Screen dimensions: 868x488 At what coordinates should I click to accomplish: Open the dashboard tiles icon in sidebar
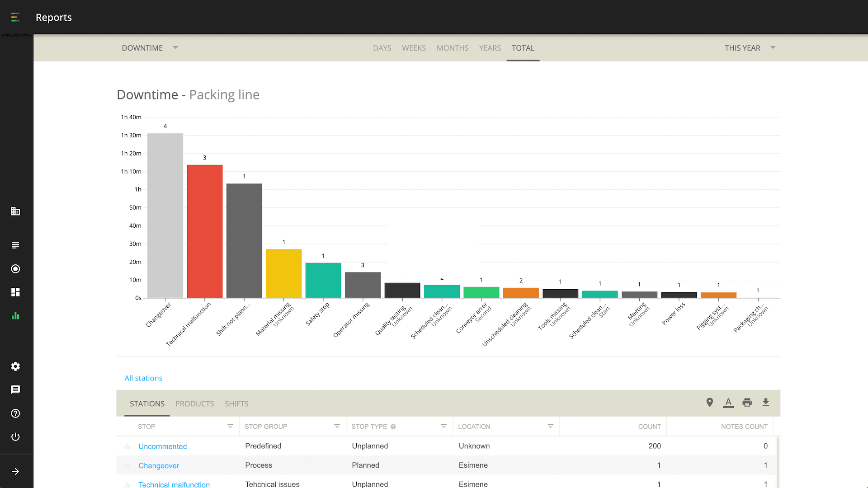(x=15, y=292)
